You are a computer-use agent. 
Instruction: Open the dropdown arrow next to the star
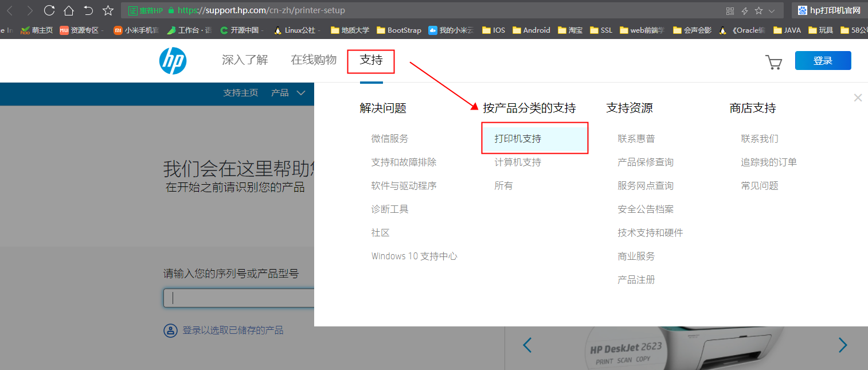point(771,10)
